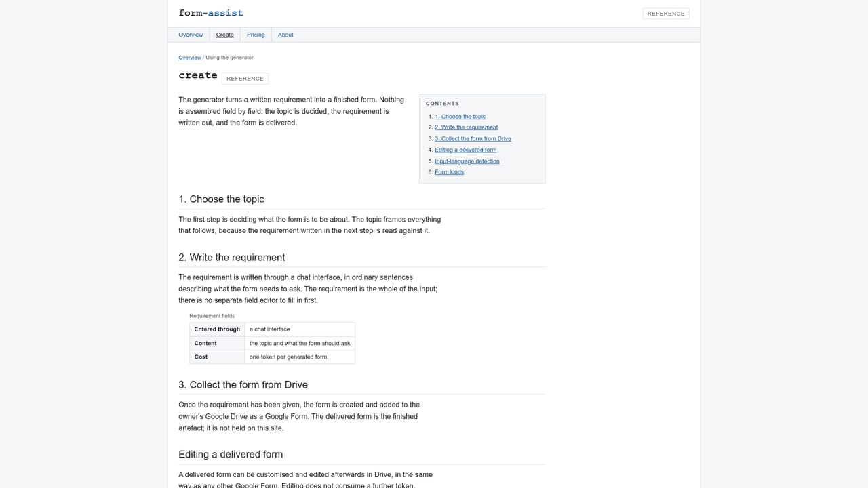Select the 'Content' row header cell
868x488 pixels.
(x=217, y=344)
